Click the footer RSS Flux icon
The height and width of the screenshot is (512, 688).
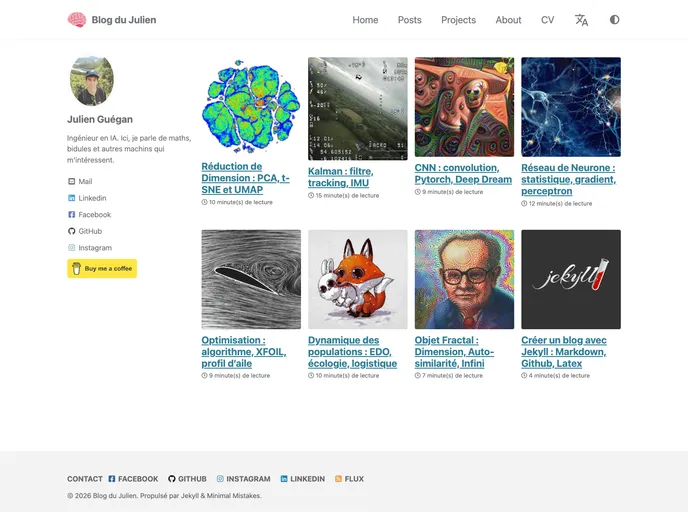[x=339, y=479]
